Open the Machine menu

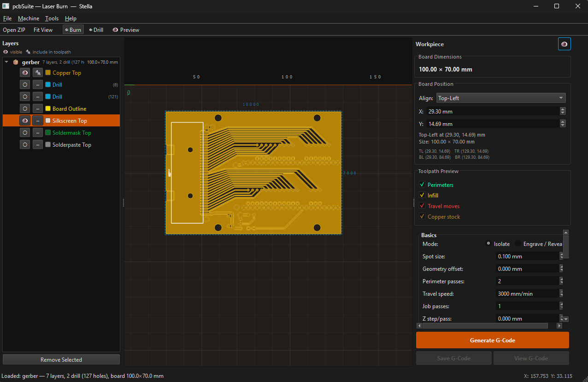29,18
